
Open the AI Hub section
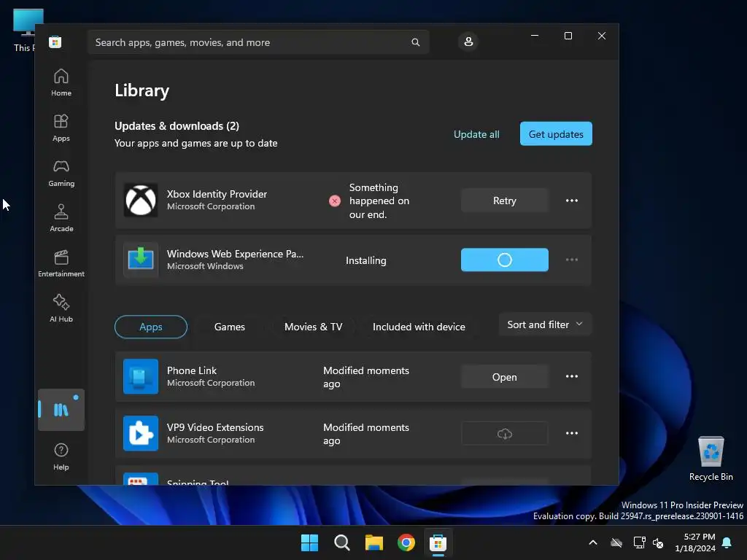click(x=61, y=308)
